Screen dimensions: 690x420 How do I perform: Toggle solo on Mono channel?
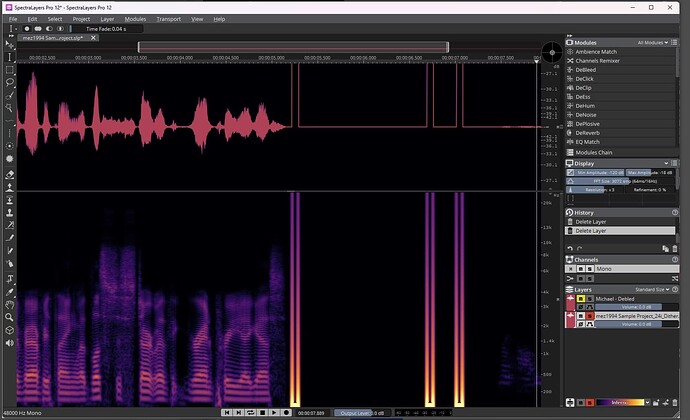(590, 269)
